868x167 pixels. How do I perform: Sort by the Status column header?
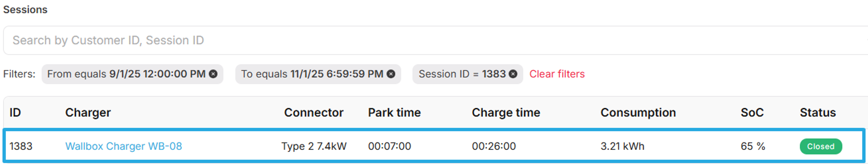(x=818, y=112)
